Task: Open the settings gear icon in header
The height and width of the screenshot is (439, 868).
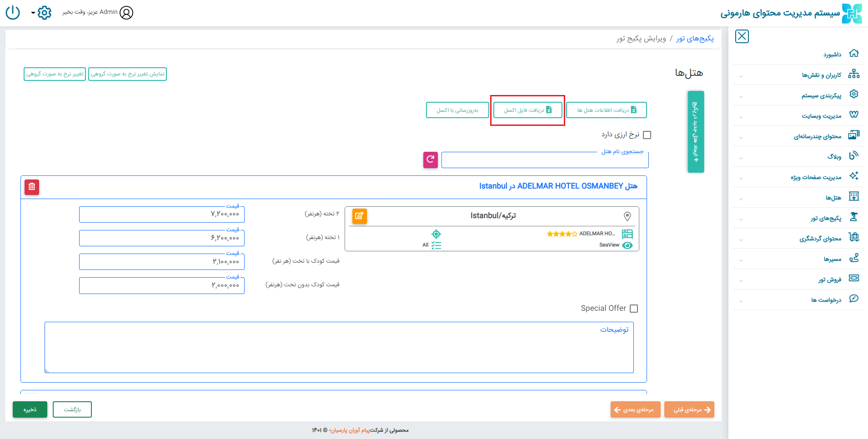Action: [44, 13]
